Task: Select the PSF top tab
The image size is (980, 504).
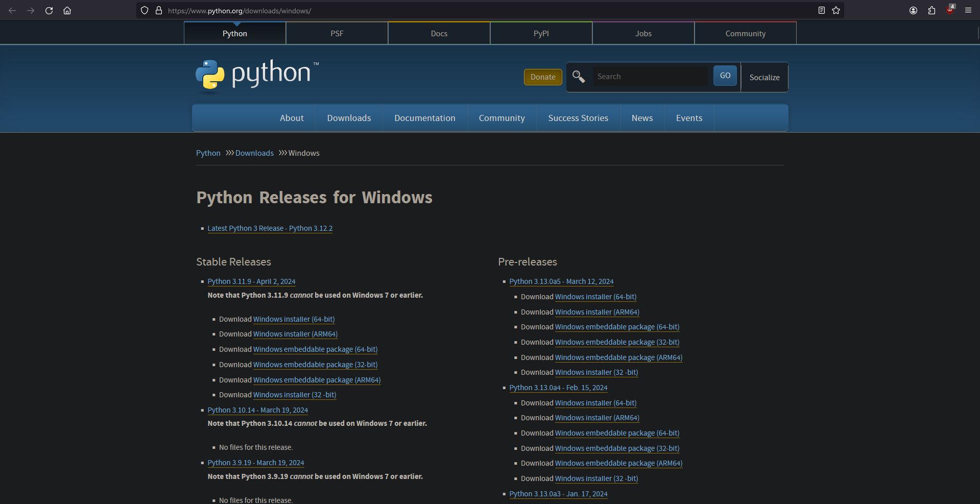Action: (337, 33)
